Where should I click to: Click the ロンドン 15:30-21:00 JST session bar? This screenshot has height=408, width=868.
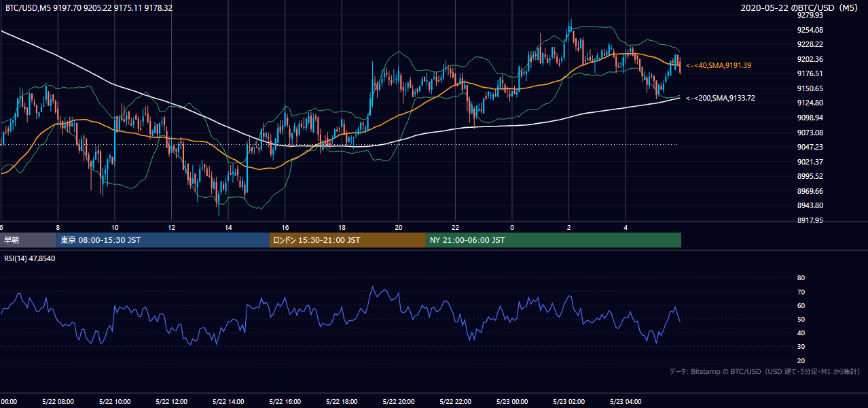348,240
